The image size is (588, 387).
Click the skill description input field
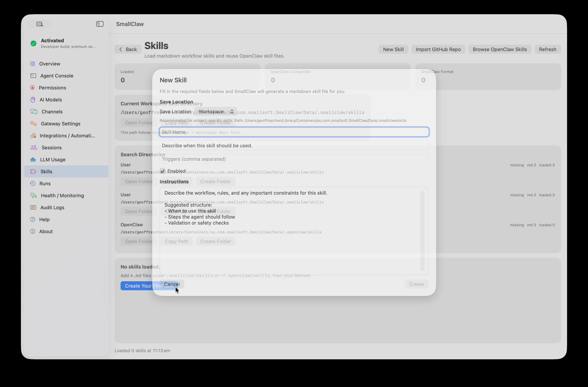294,146
